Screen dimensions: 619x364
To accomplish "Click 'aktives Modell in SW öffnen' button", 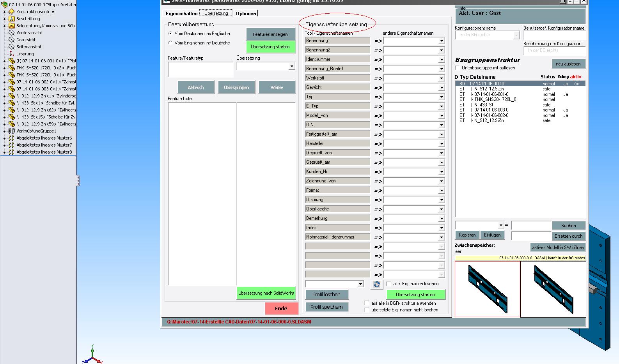I will pyautogui.click(x=558, y=247).
